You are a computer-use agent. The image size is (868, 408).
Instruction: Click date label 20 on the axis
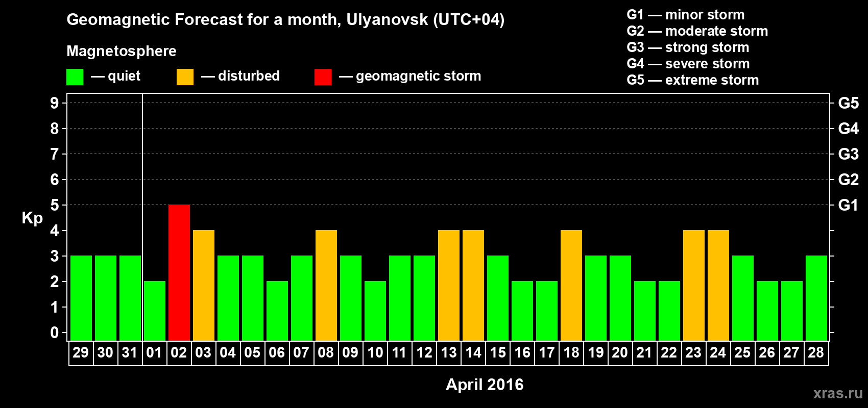[620, 353]
